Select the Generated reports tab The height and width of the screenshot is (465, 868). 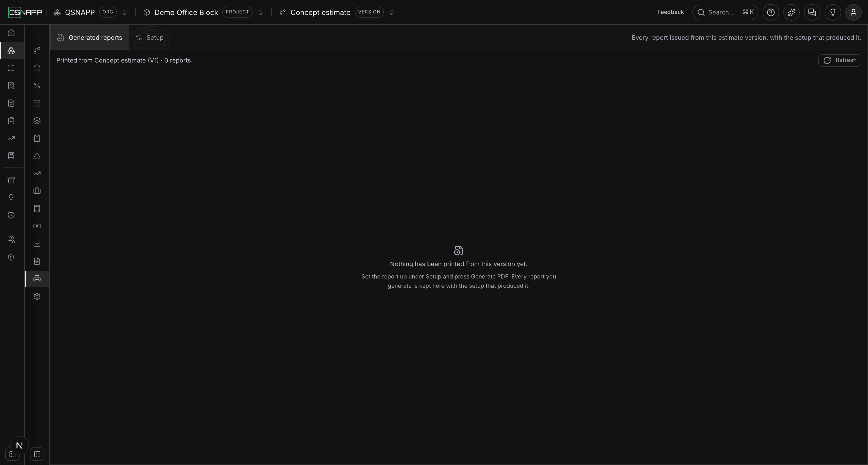90,38
